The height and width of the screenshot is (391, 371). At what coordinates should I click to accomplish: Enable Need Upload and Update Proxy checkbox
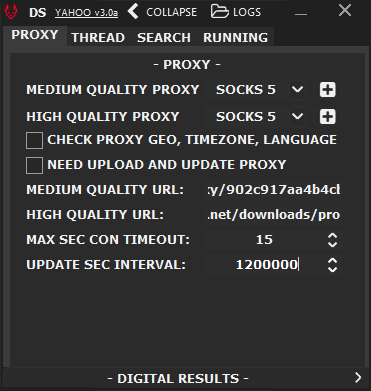click(34, 165)
